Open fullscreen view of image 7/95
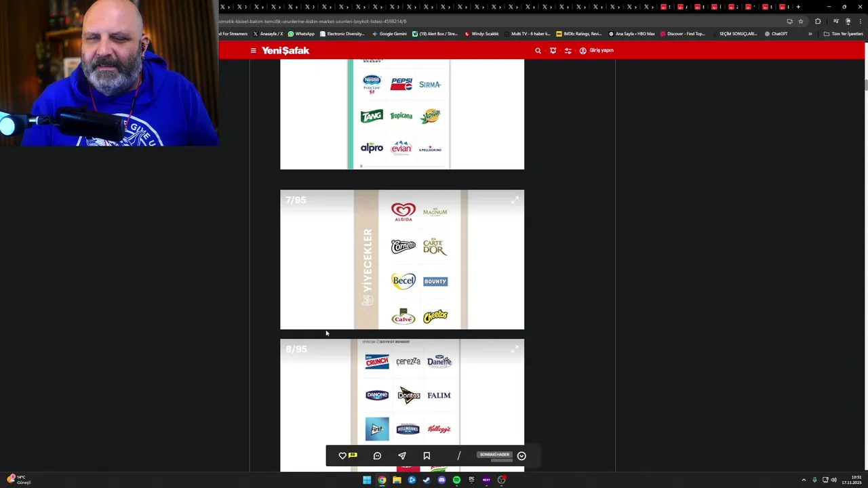This screenshot has height=488, width=868. click(515, 200)
